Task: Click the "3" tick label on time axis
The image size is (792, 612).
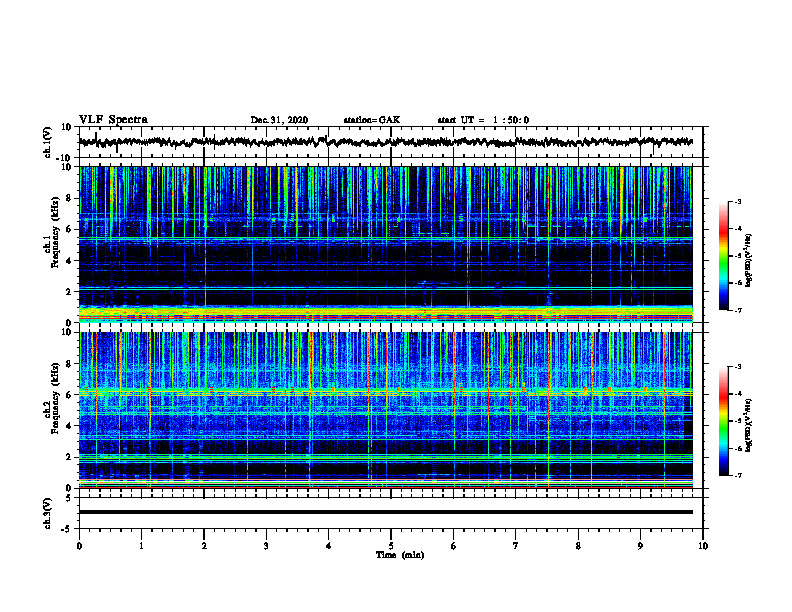Action: pos(266,546)
